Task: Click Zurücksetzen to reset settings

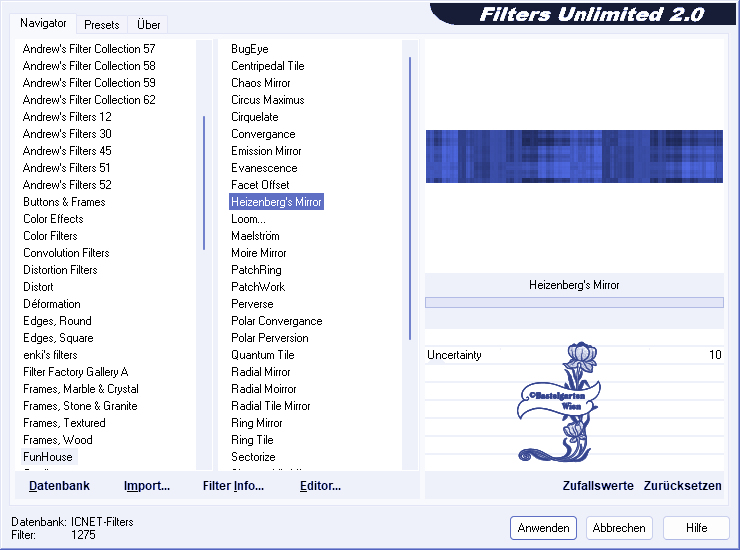Action: 682,486
